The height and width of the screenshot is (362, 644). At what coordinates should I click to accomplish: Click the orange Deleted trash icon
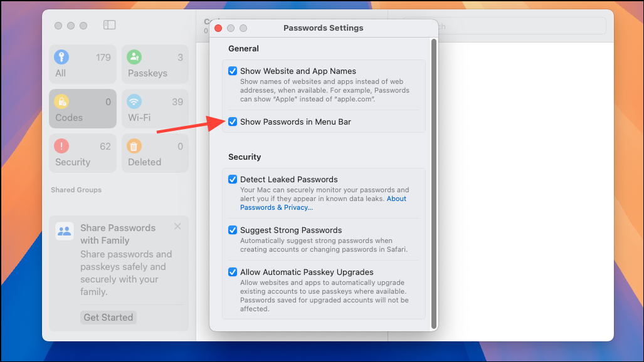[x=133, y=145]
